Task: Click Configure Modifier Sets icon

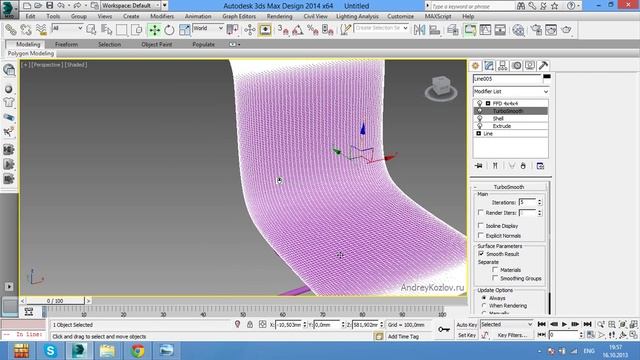Action: tap(540, 166)
